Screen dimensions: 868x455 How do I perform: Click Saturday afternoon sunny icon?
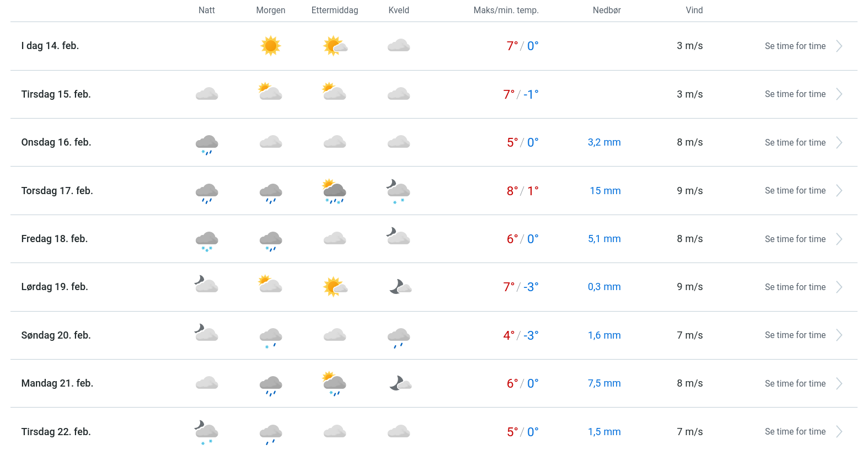click(x=335, y=287)
